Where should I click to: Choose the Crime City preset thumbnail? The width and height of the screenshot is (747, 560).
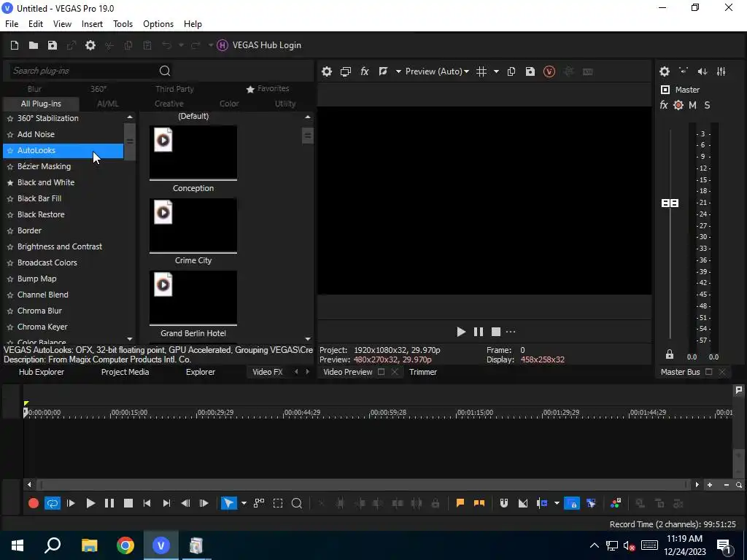193,225
